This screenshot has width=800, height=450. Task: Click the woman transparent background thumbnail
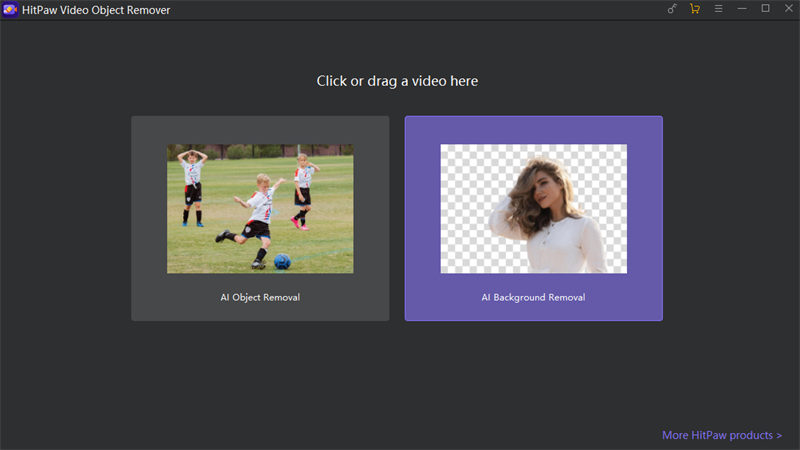tap(534, 209)
